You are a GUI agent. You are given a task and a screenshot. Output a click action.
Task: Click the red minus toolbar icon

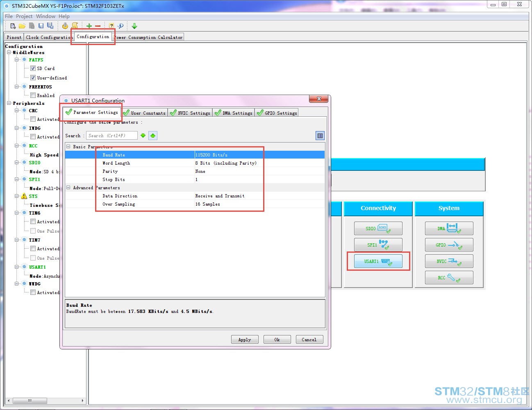98,26
